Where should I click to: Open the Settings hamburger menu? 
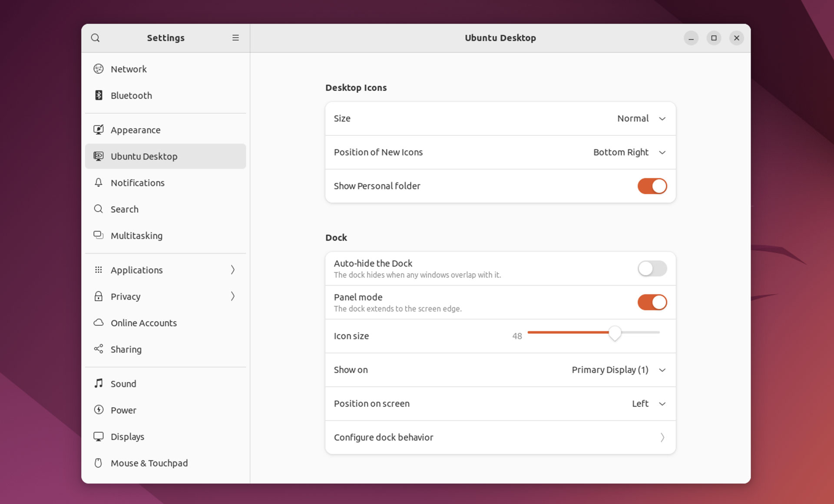click(x=235, y=38)
